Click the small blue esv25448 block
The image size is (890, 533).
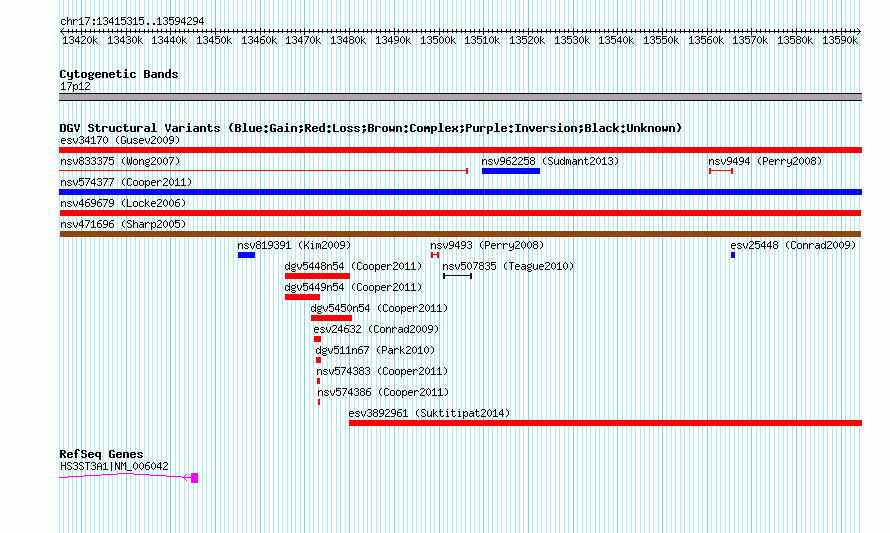[x=733, y=255]
